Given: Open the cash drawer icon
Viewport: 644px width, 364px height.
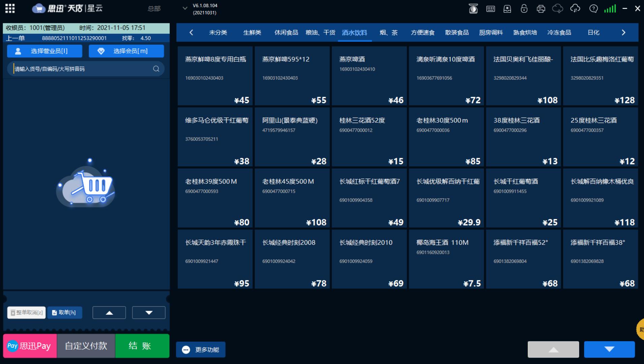Looking at the screenshot, I should point(507,8).
